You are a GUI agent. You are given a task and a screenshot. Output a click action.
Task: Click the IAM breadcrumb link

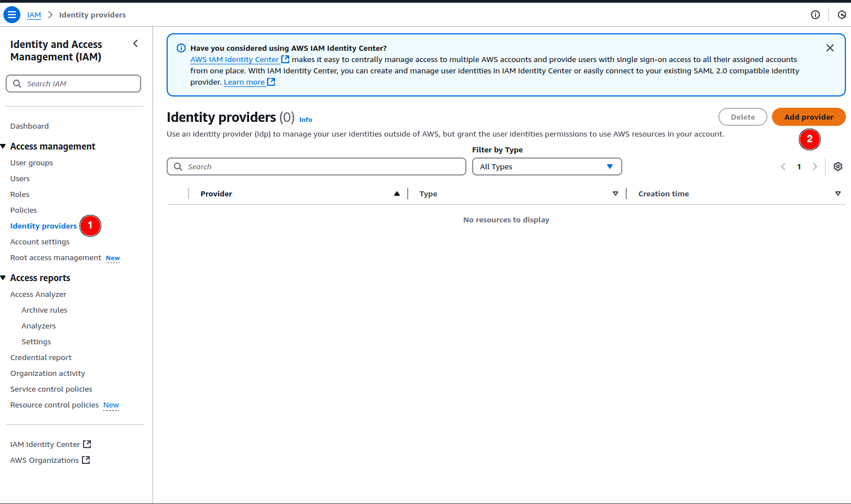(34, 15)
